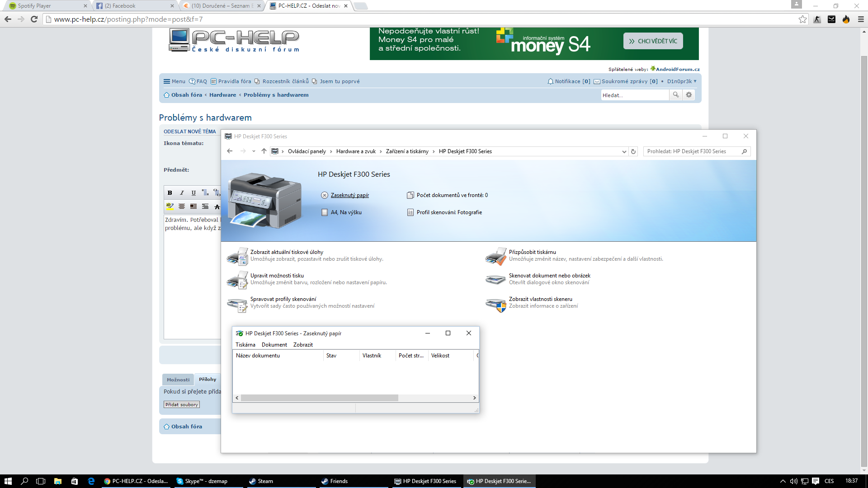Open Notifikace dropdown
868x488 pixels.
coord(569,82)
